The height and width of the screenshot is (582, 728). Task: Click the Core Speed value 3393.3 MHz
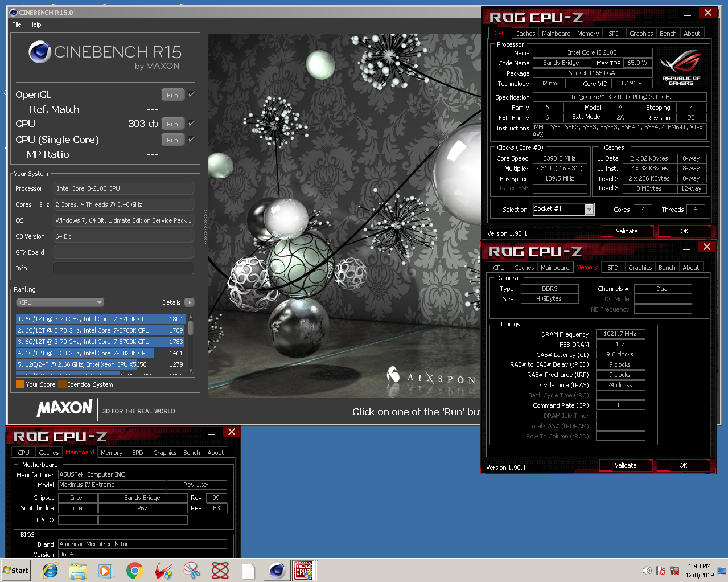560,158
